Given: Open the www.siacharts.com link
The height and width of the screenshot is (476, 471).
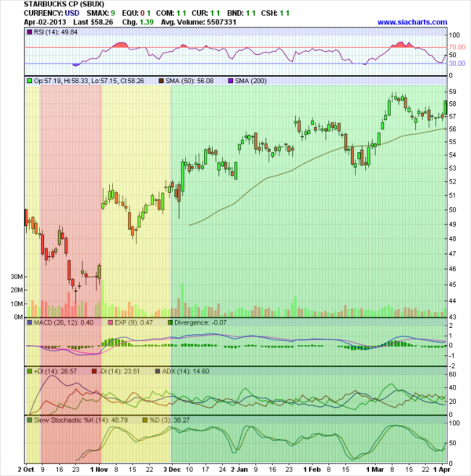Looking at the screenshot, I should click(411, 23).
